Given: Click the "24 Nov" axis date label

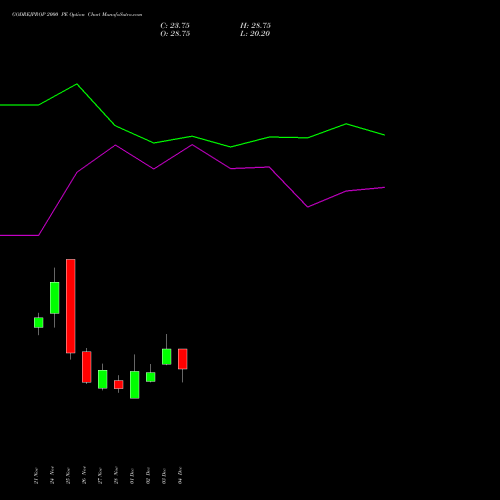Looking at the screenshot, I should [x=52, y=476].
